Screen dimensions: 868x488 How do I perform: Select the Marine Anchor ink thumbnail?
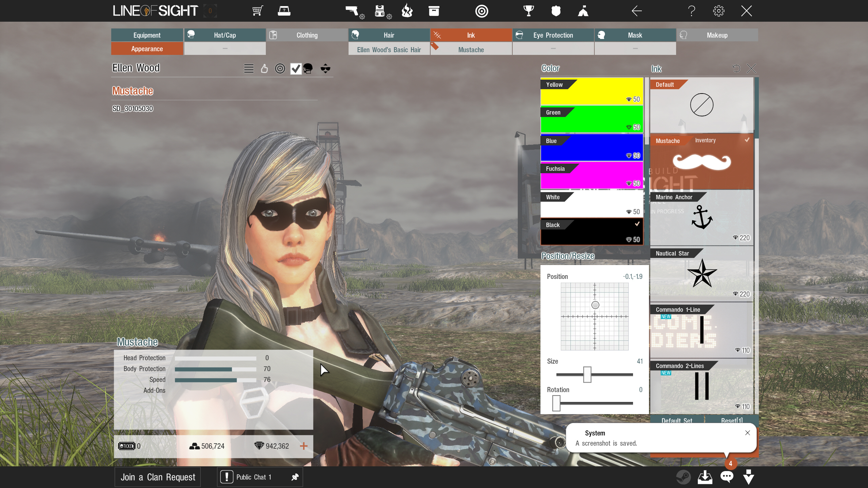[702, 218]
